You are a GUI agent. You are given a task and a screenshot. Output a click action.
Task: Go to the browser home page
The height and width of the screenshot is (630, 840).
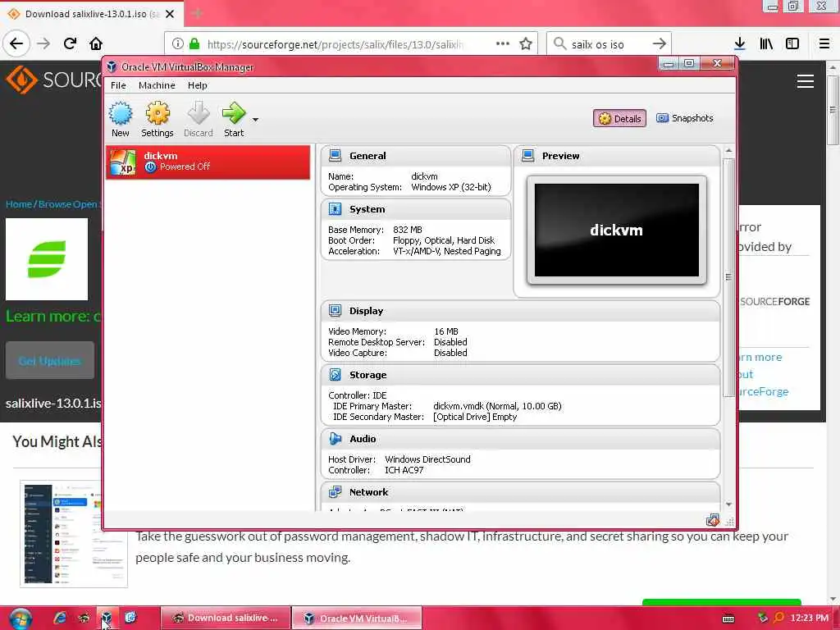pos(96,43)
